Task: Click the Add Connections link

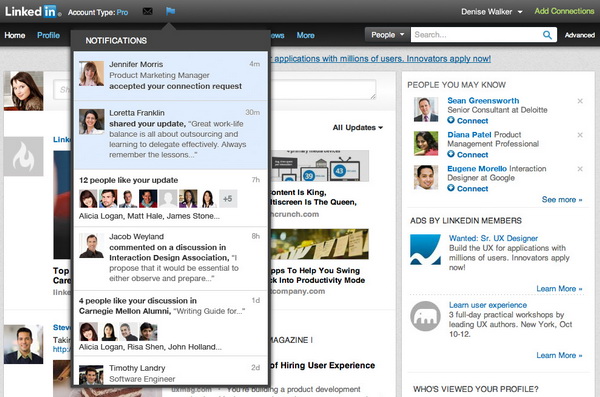Action: 564,11
